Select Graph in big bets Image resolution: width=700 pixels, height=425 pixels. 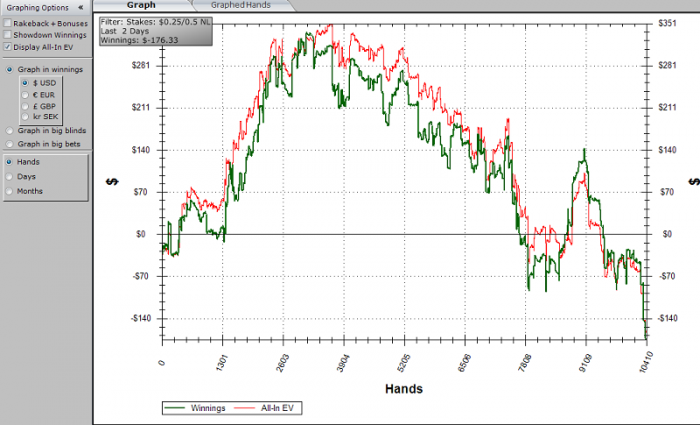coord(9,144)
